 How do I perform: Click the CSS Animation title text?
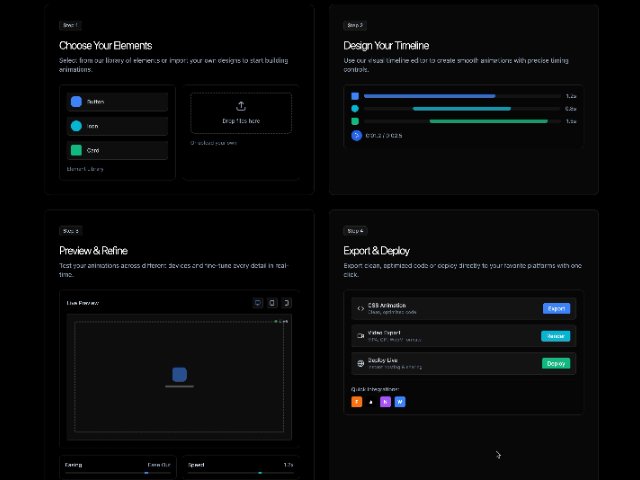click(387, 305)
